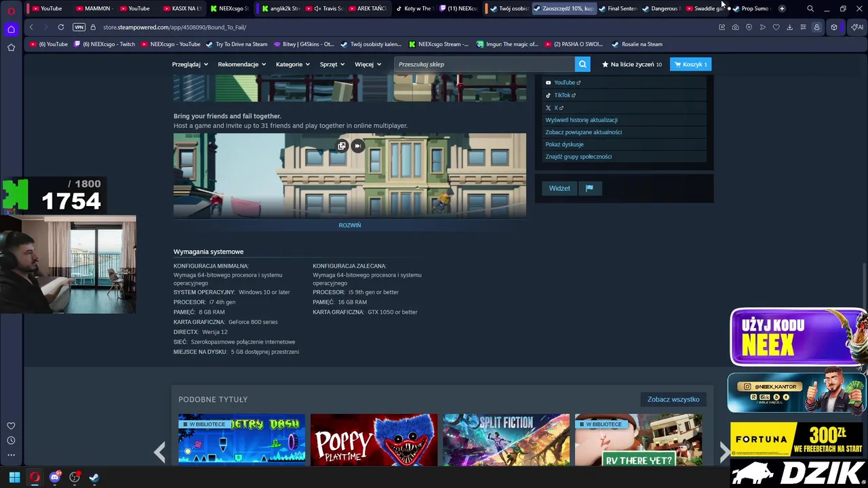Screen dimensions: 868x488
Task: Click Zobacz wszystko for similar titles
Action: click(673, 399)
